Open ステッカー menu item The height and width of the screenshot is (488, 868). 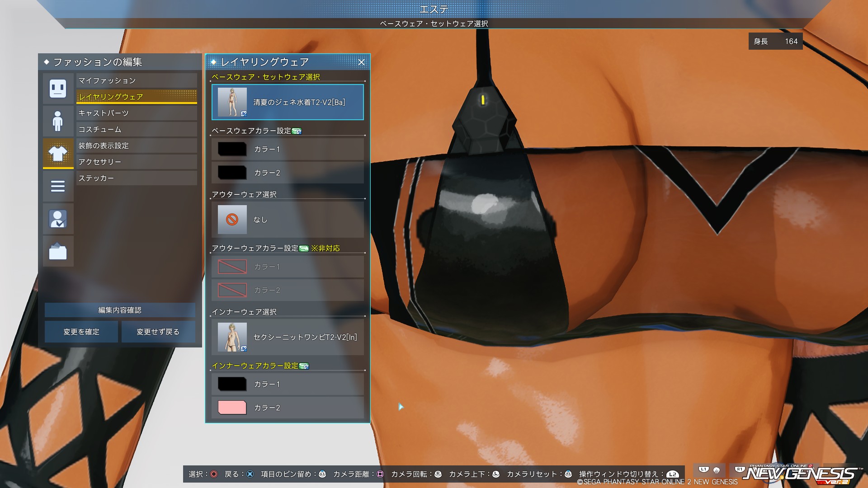137,178
